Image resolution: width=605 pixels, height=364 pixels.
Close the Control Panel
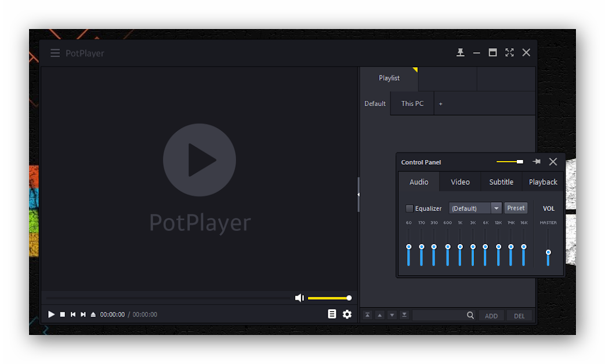pyautogui.click(x=553, y=162)
